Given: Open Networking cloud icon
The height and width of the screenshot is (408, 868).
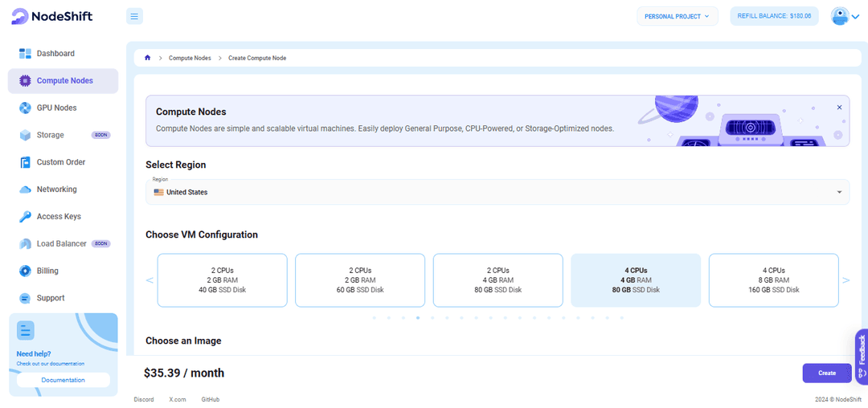Looking at the screenshot, I should (x=25, y=190).
